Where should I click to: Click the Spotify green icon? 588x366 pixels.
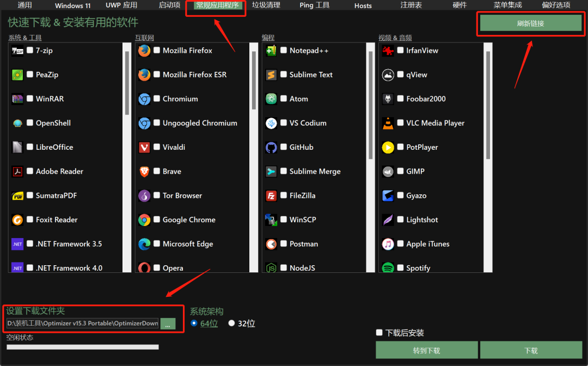click(x=388, y=268)
